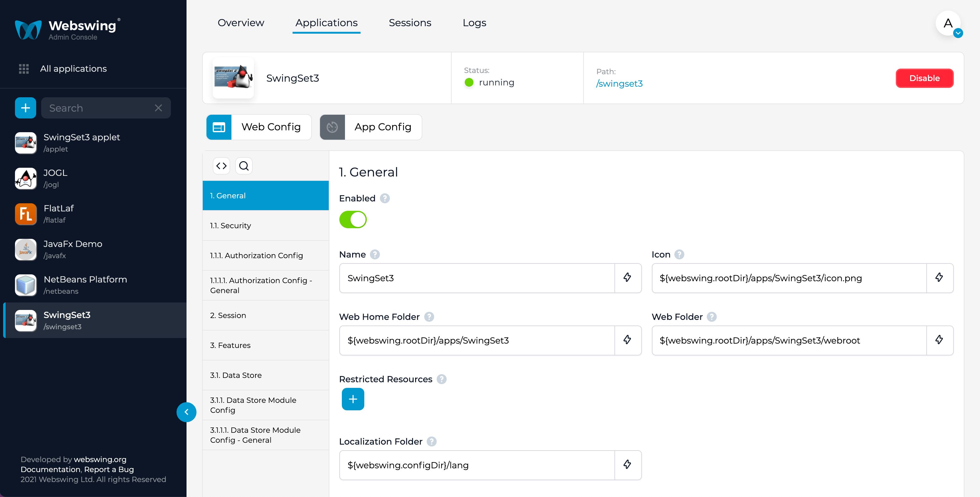Open the Report a Bug link
This screenshot has height=497, width=980.
(109, 469)
